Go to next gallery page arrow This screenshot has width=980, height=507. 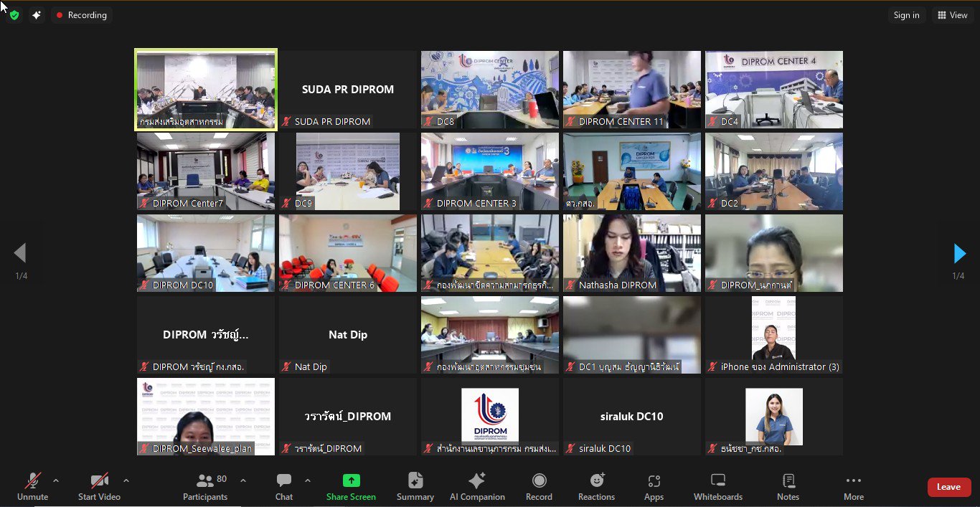959,253
